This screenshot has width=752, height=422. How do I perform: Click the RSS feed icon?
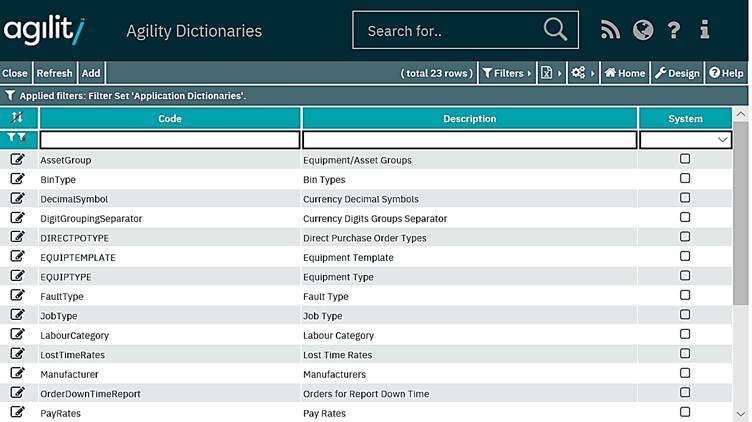coord(610,30)
